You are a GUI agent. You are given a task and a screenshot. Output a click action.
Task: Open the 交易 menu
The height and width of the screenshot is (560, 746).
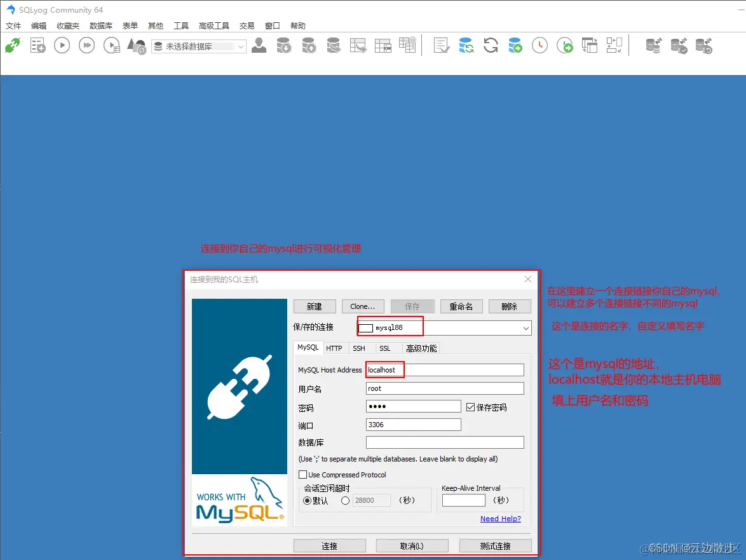247,25
